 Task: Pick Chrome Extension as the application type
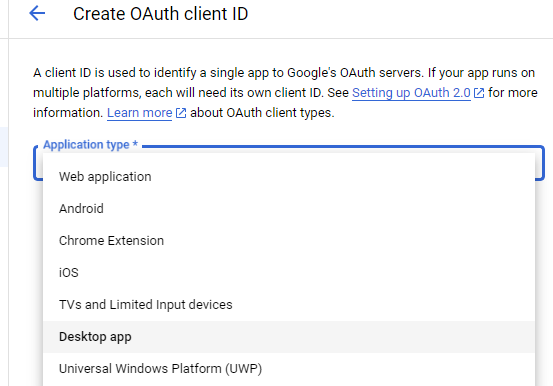289,241
